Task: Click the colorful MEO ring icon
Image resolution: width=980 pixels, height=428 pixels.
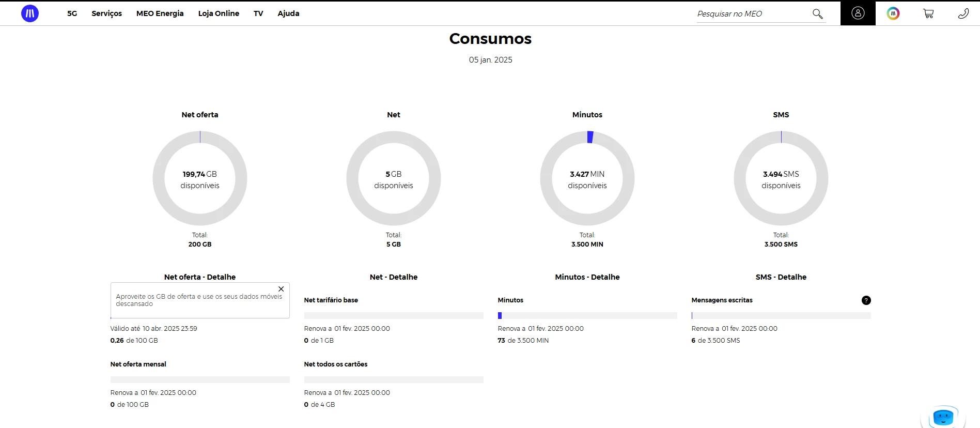Action: 893,13
